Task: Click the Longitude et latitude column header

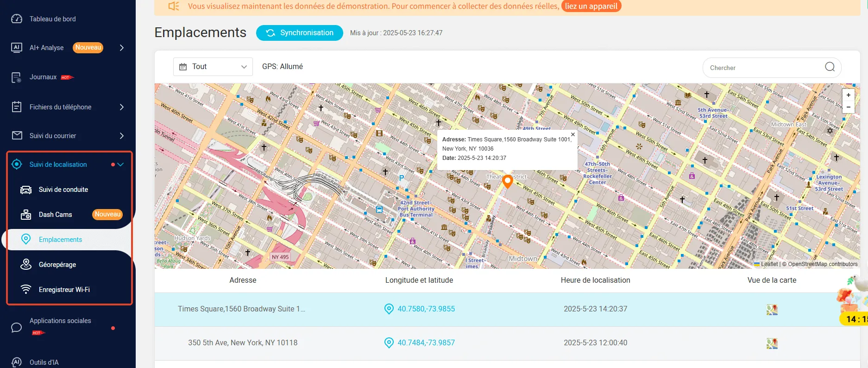Action: pos(419,280)
